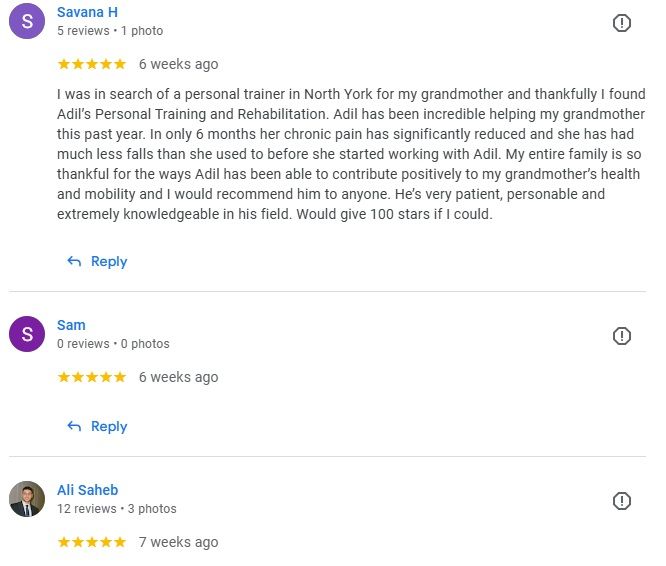Reply to Sam's review
The image size is (666, 566).
tap(108, 426)
